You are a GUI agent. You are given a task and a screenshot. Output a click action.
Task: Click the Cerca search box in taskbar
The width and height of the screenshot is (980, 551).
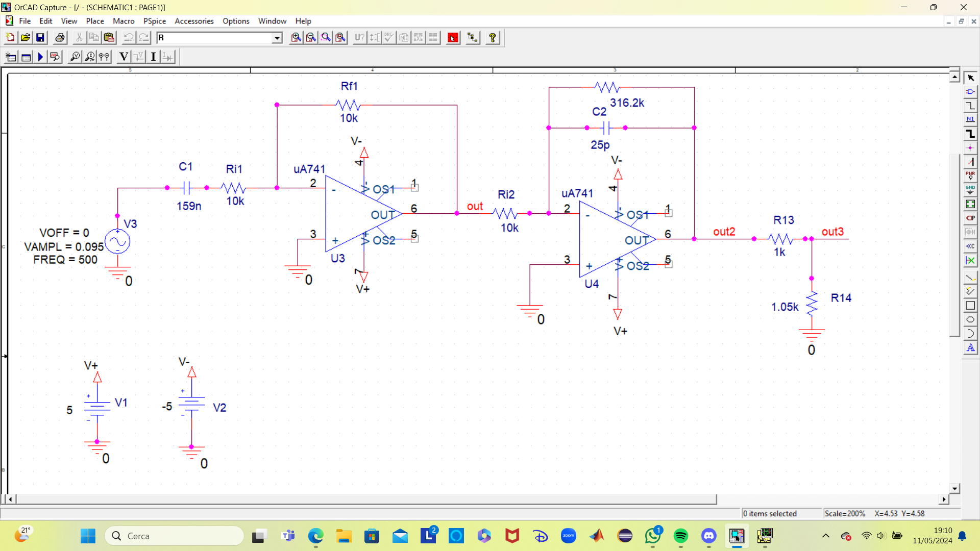[175, 536]
